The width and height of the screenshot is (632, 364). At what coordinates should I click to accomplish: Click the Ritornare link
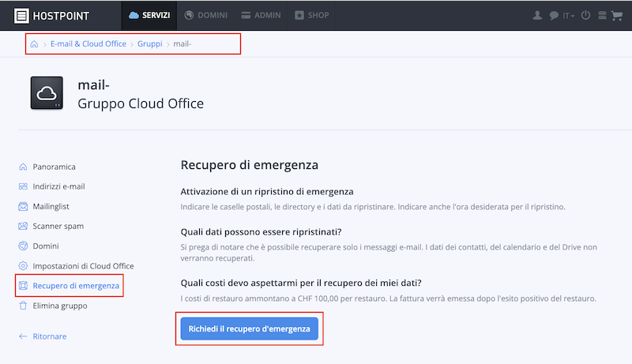point(50,336)
